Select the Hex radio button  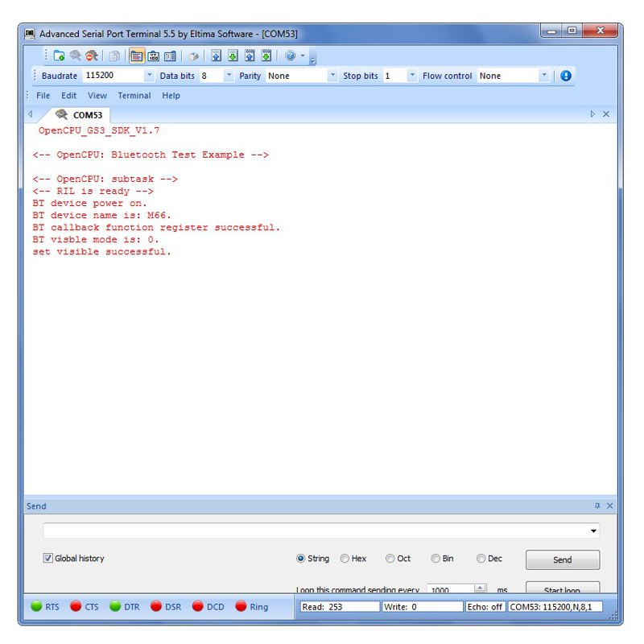(x=345, y=558)
